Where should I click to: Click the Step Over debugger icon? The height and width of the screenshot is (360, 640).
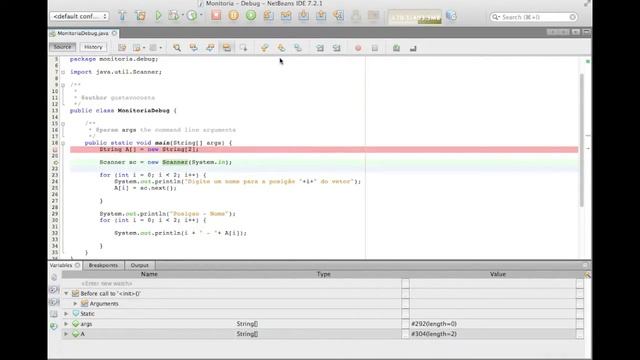tap(269, 16)
